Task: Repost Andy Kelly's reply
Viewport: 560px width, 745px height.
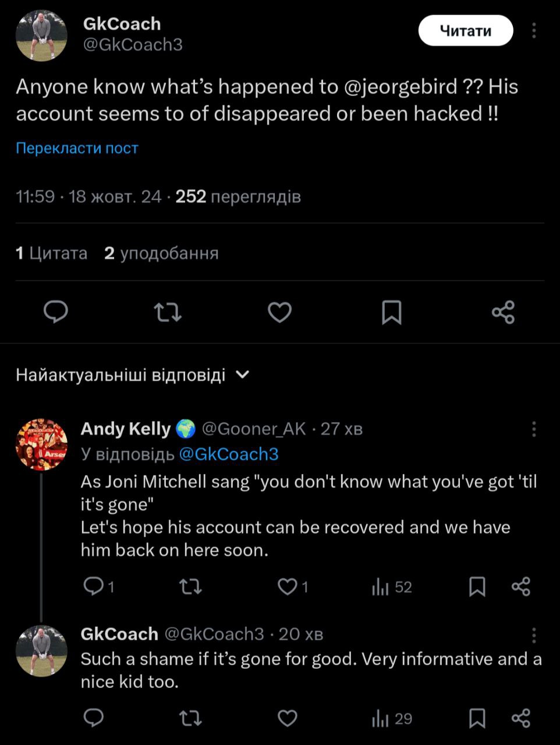Action: 190,587
